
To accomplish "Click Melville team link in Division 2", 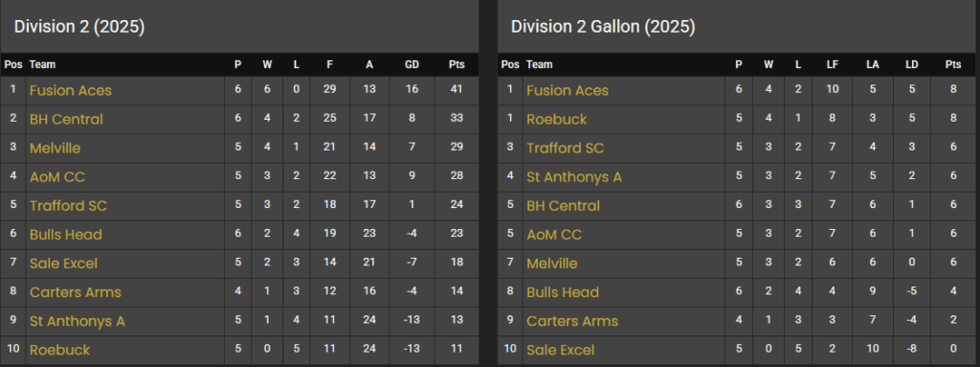I will pyautogui.click(x=55, y=148).
